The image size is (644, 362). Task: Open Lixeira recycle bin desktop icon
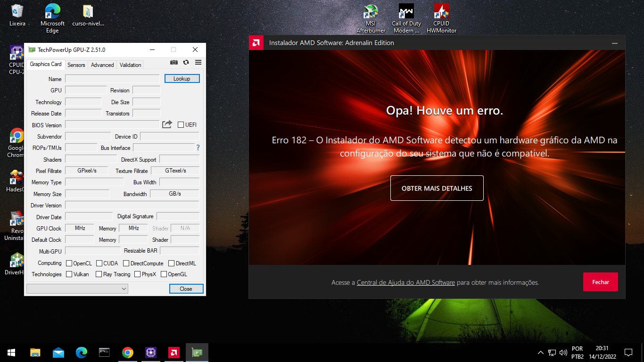(x=17, y=15)
